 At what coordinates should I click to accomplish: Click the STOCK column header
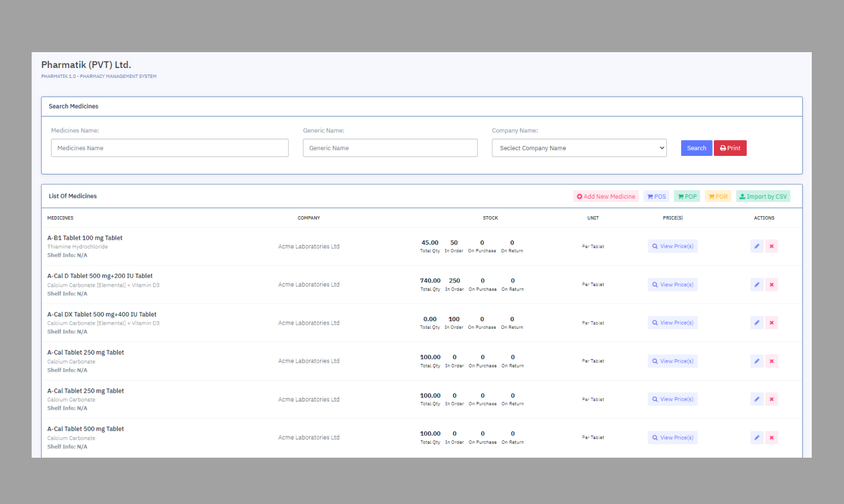click(x=491, y=218)
